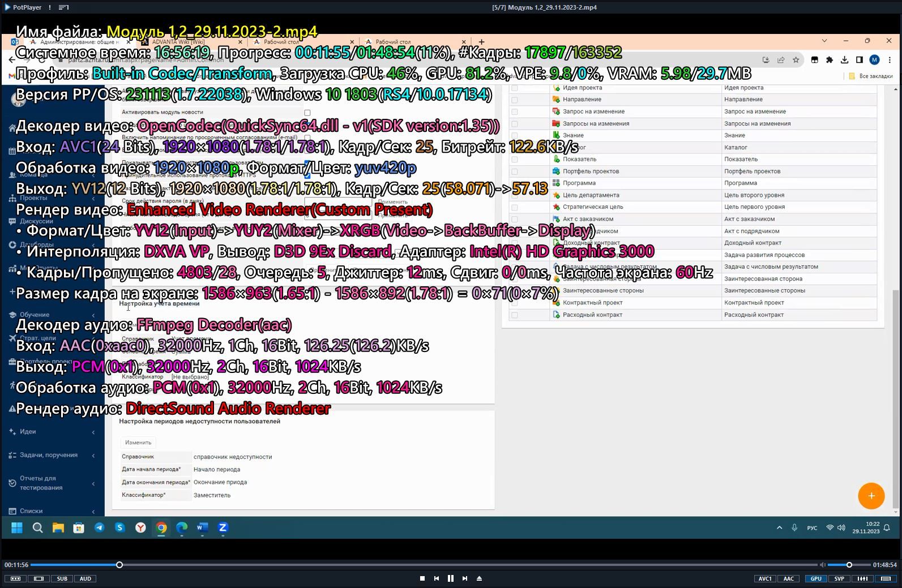
Task: Click the orange plus button in video
Action: pyautogui.click(x=871, y=496)
